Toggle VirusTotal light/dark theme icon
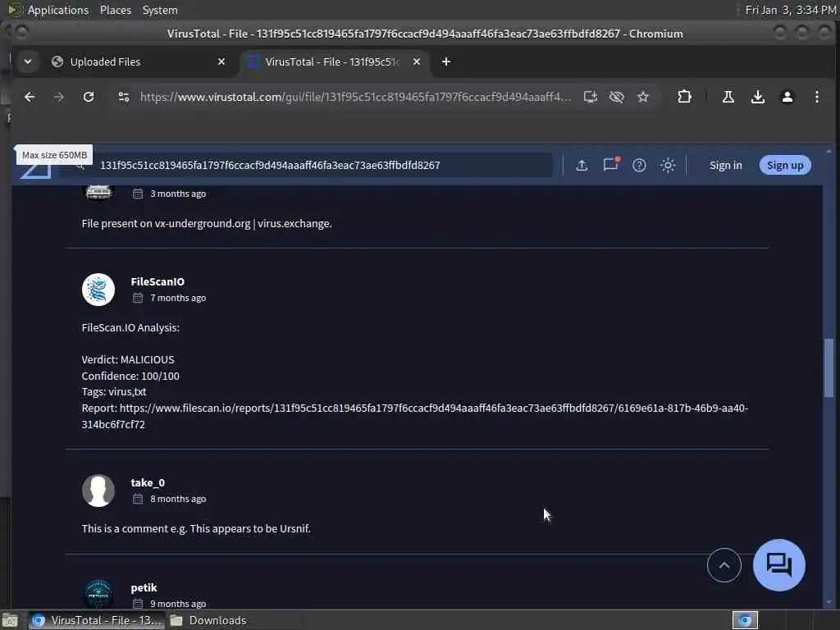840x630 pixels. click(x=668, y=165)
